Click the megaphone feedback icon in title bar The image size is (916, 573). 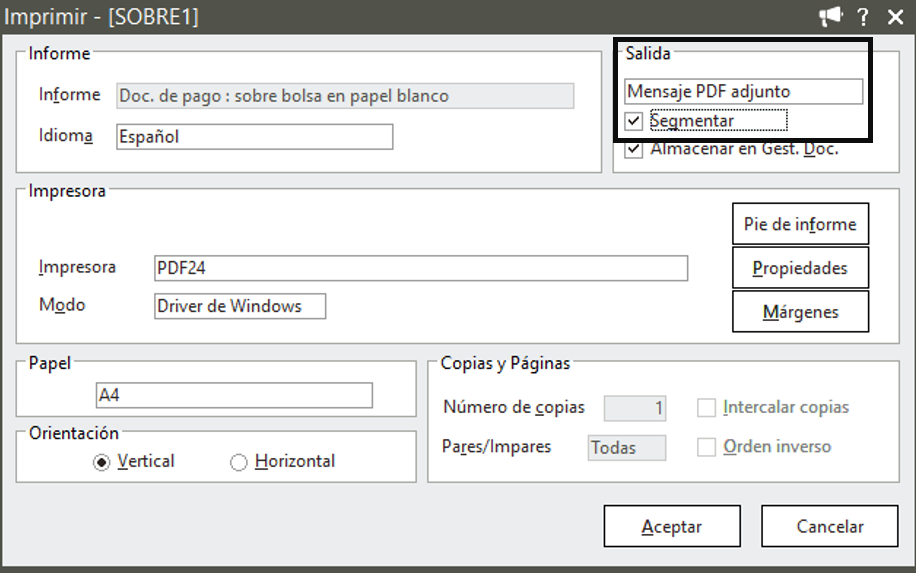(x=830, y=16)
